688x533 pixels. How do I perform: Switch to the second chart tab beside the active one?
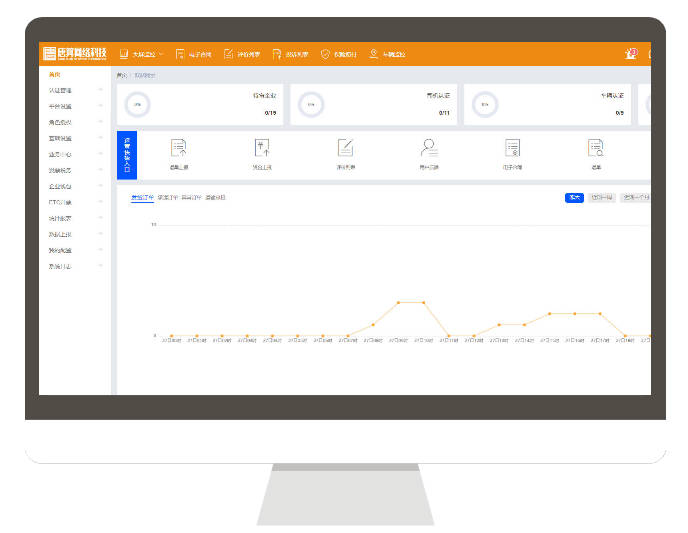[168, 198]
